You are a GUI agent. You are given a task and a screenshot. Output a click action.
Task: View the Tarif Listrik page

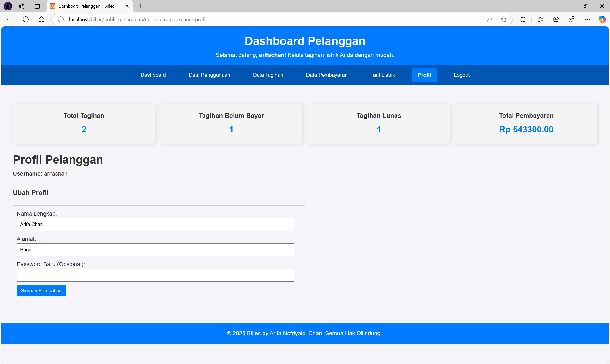click(383, 75)
